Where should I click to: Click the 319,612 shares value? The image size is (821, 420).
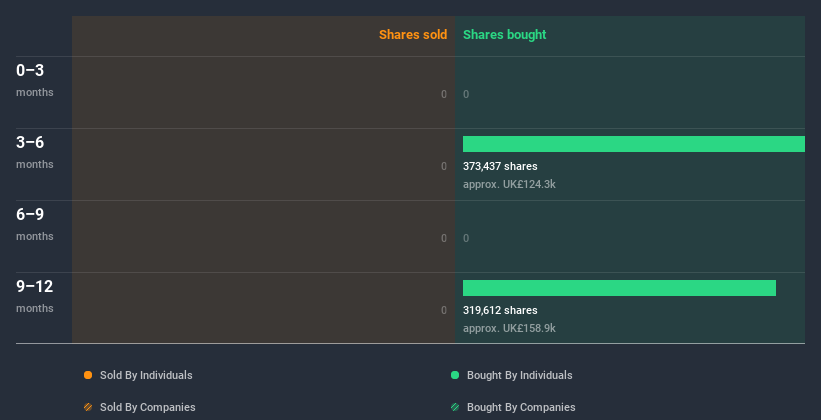tap(500, 310)
